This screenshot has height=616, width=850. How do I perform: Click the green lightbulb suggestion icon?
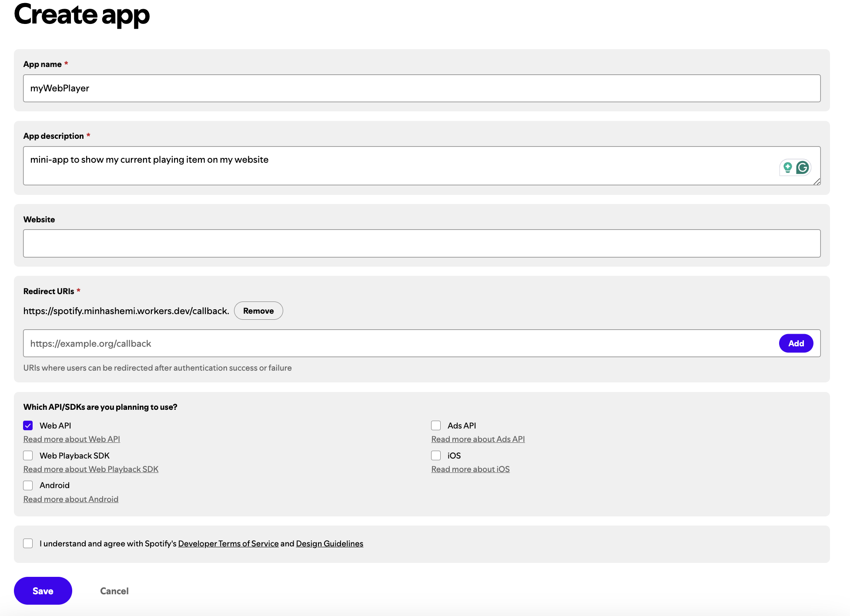787,167
